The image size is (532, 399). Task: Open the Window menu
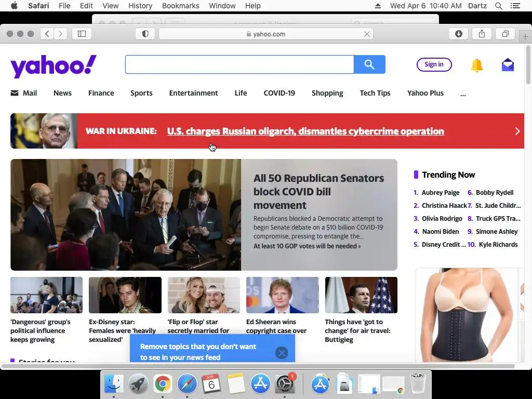tap(222, 6)
